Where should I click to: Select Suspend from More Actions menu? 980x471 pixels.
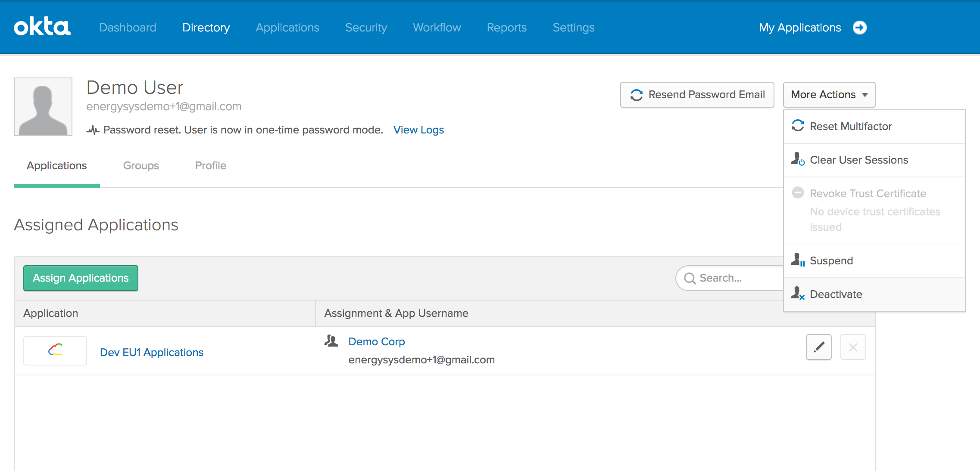831,261
